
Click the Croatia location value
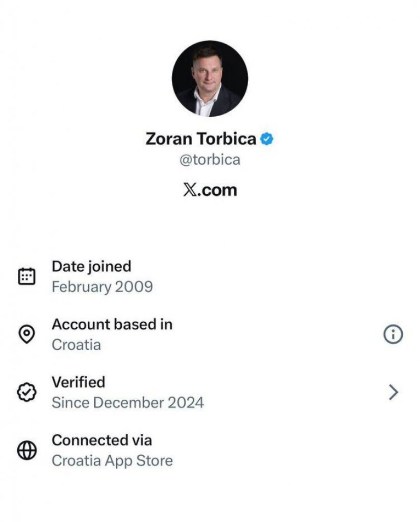coord(76,345)
